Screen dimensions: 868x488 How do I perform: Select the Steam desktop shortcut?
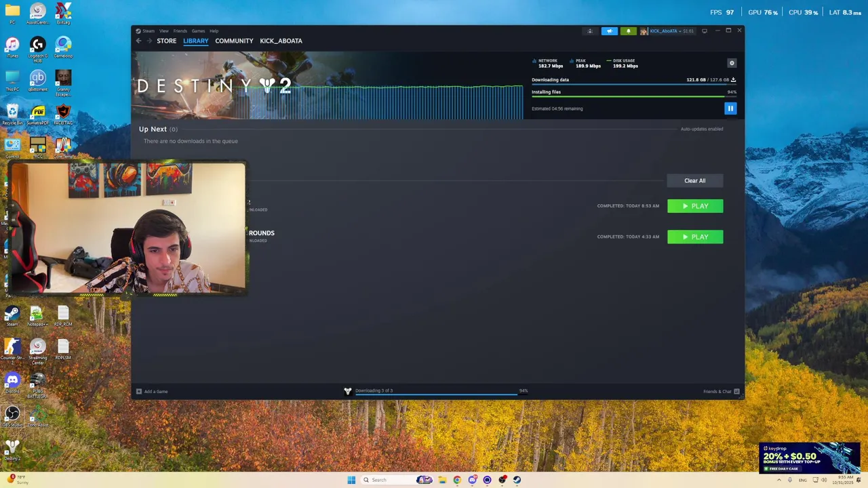pos(12,316)
